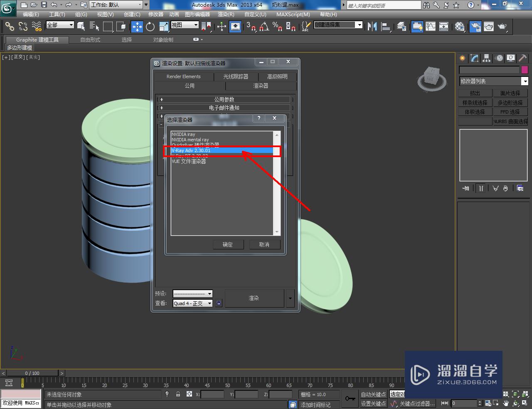Open the selection filter dropdown 全部
This screenshot has width=532, height=409.
pos(60,25)
